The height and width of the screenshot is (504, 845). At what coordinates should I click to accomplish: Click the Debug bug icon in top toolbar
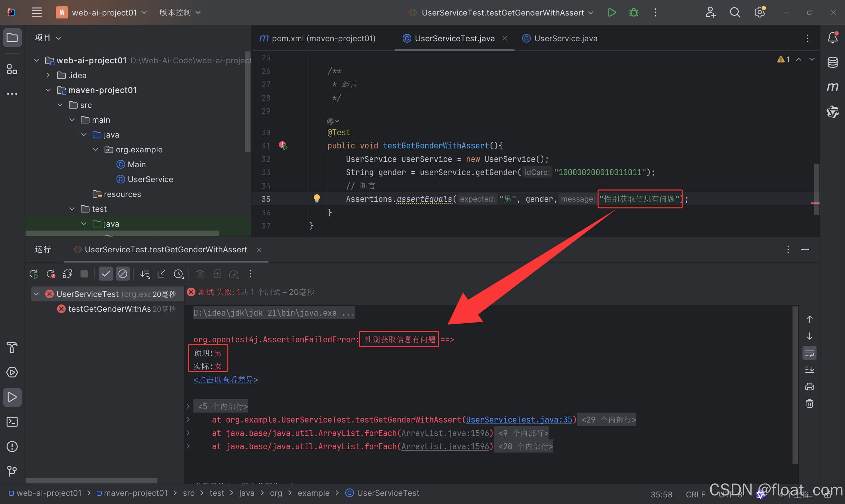633,13
